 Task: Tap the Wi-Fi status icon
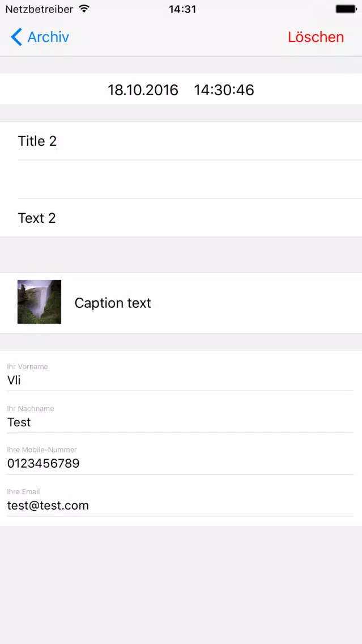(x=84, y=9)
